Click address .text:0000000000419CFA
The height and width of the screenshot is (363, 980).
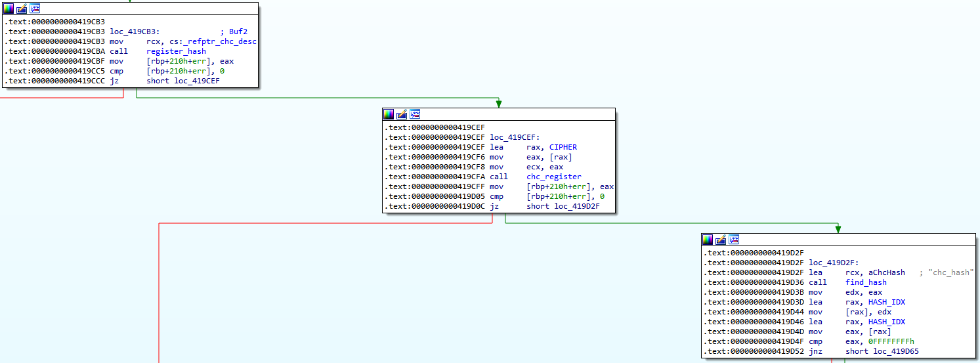pos(435,177)
